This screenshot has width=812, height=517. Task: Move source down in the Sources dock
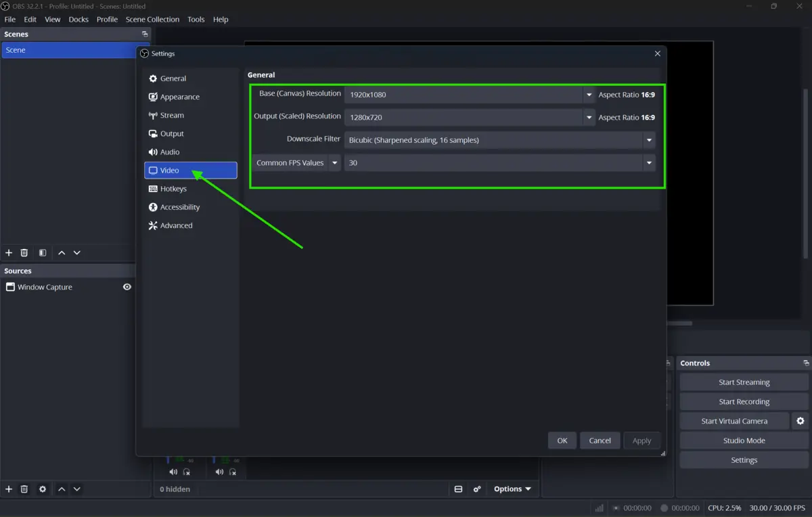coord(77,489)
